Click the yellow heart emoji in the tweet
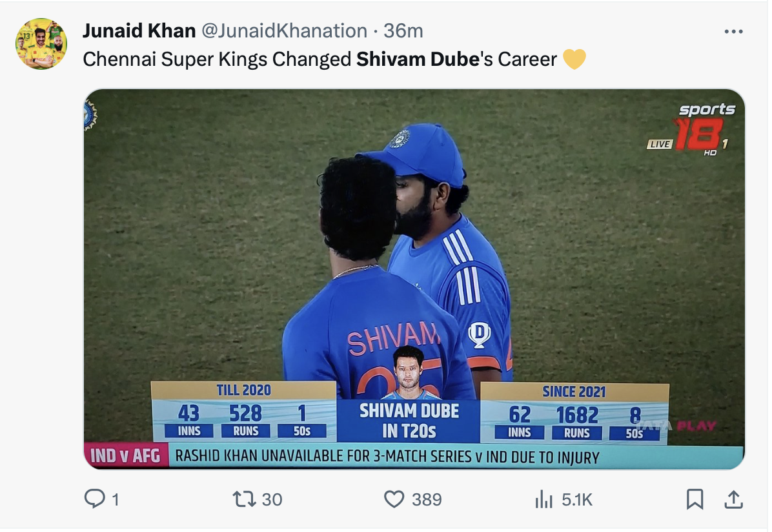This screenshot has height=532, width=772. pos(574,60)
